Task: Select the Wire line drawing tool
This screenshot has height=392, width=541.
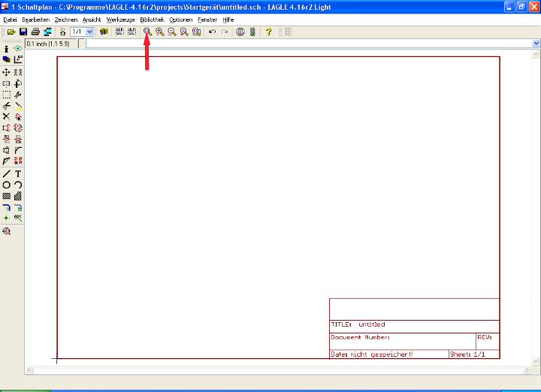Action: 7,173
